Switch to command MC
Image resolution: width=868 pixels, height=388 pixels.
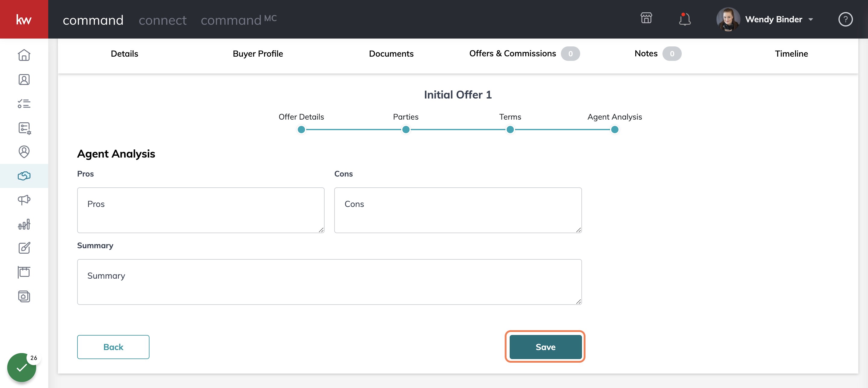click(239, 20)
